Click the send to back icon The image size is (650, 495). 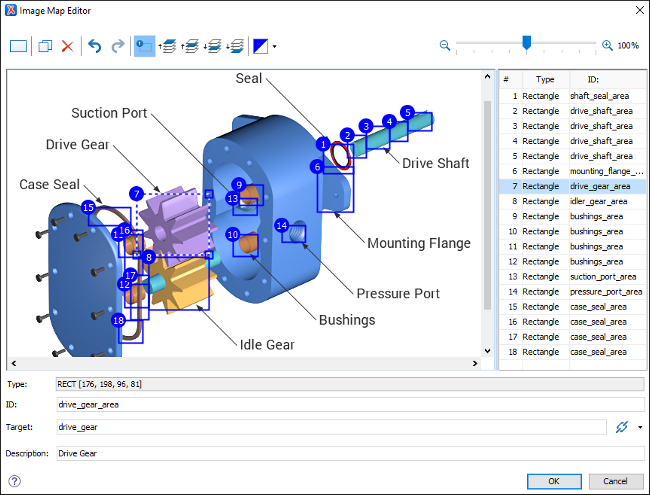pos(237,46)
